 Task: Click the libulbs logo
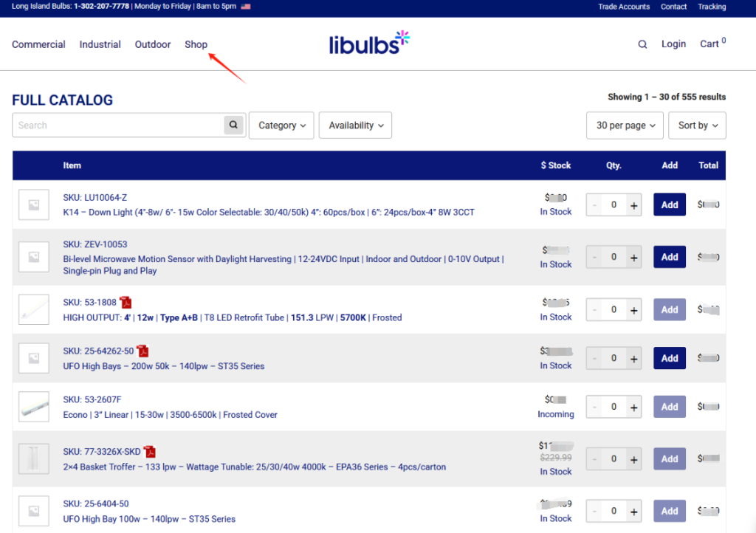(x=369, y=42)
